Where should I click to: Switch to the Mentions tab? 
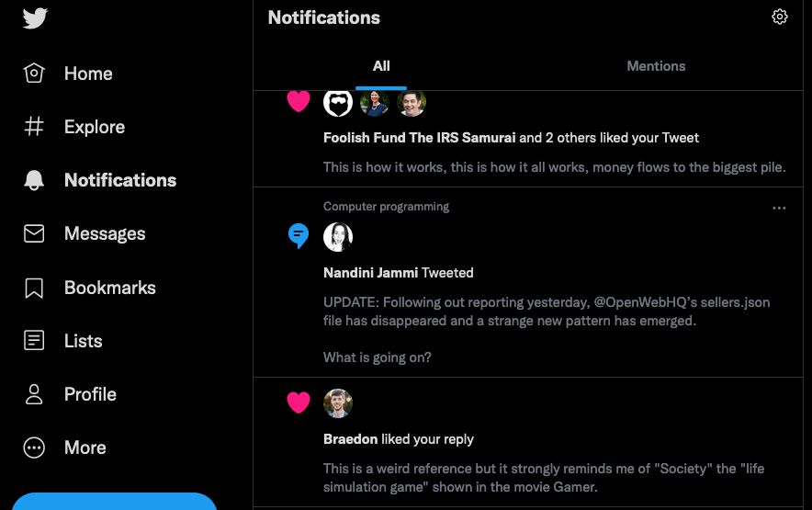656,66
